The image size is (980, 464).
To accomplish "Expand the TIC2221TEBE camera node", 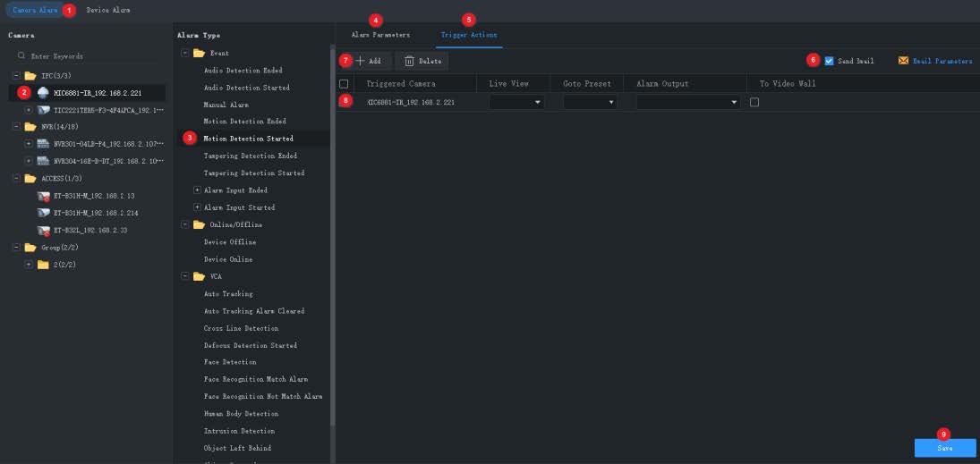I will (28, 110).
